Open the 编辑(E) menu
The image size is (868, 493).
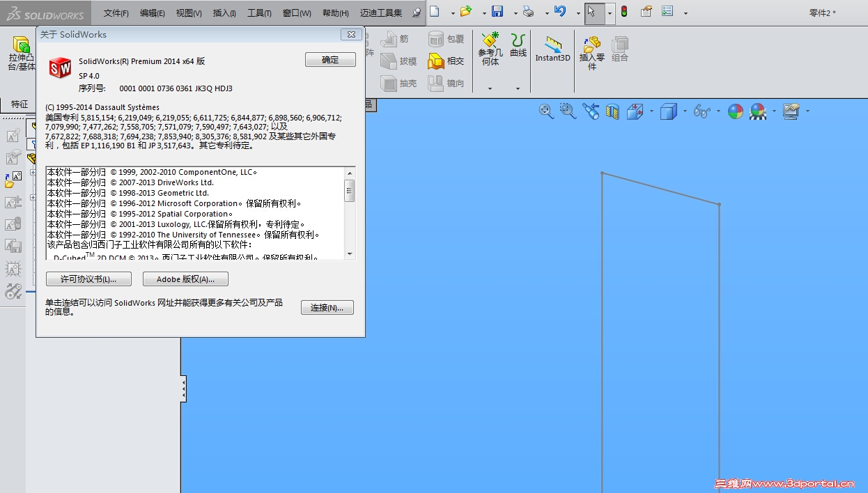(x=153, y=13)
